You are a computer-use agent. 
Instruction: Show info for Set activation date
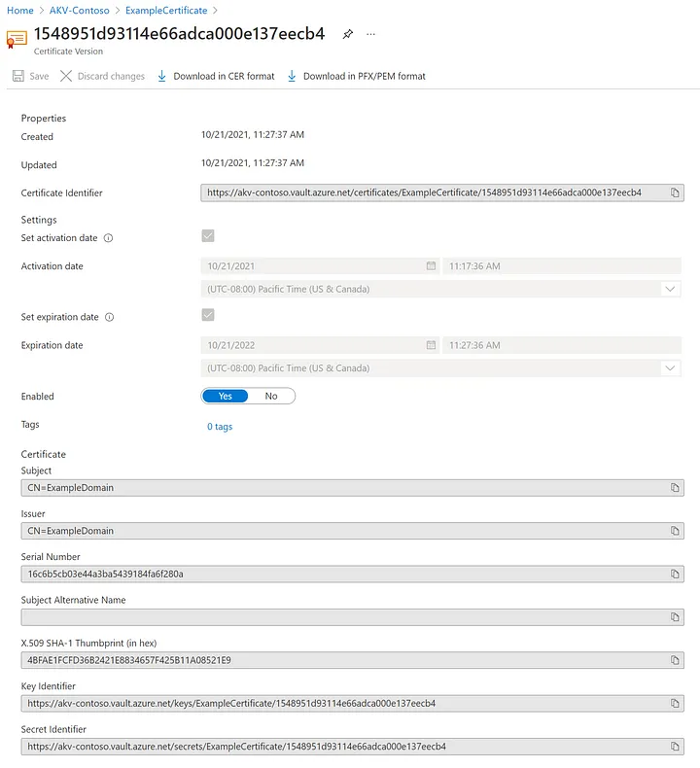click(x=108, y=238)
